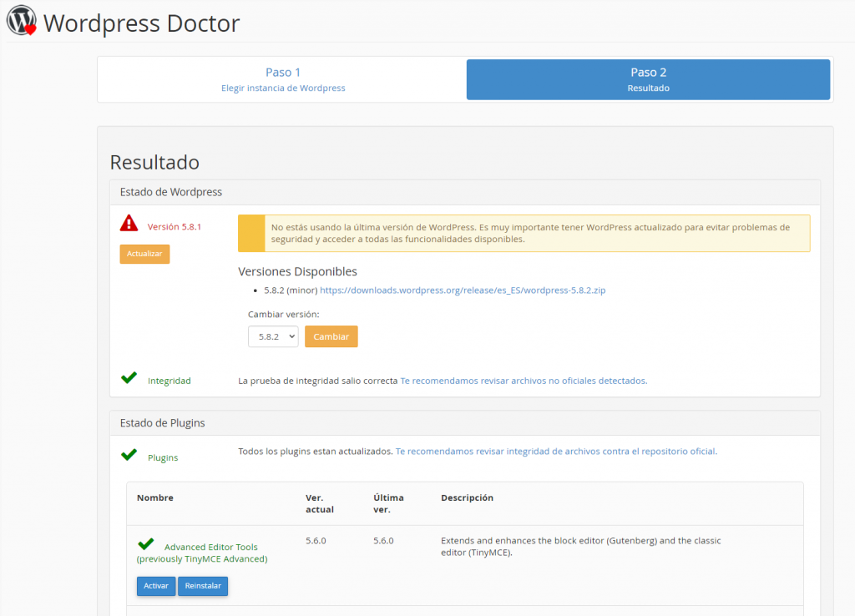Click the Nombre column header
The width and height of the screenshot is (855, 616).
(154, 497)
